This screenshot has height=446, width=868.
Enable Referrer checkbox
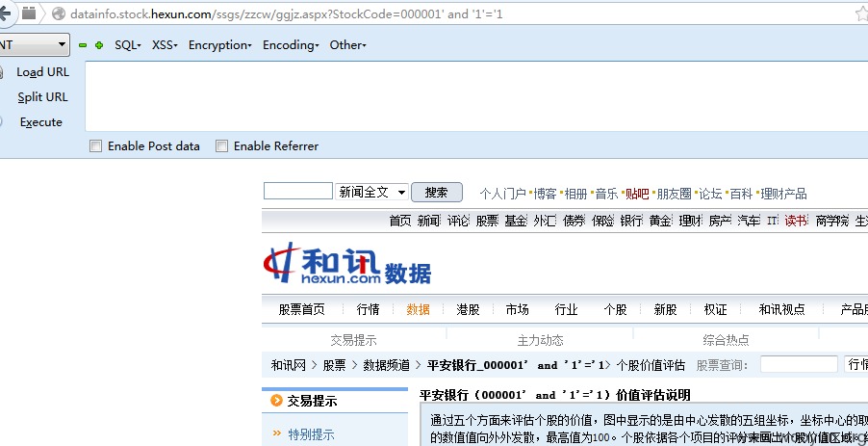coord(221,146)
